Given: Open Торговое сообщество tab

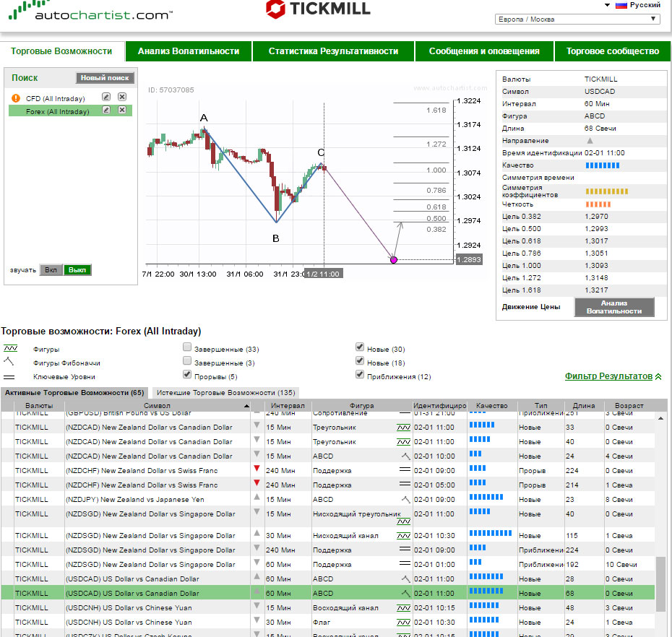Looking at the screenshot, I should (613, 51).
